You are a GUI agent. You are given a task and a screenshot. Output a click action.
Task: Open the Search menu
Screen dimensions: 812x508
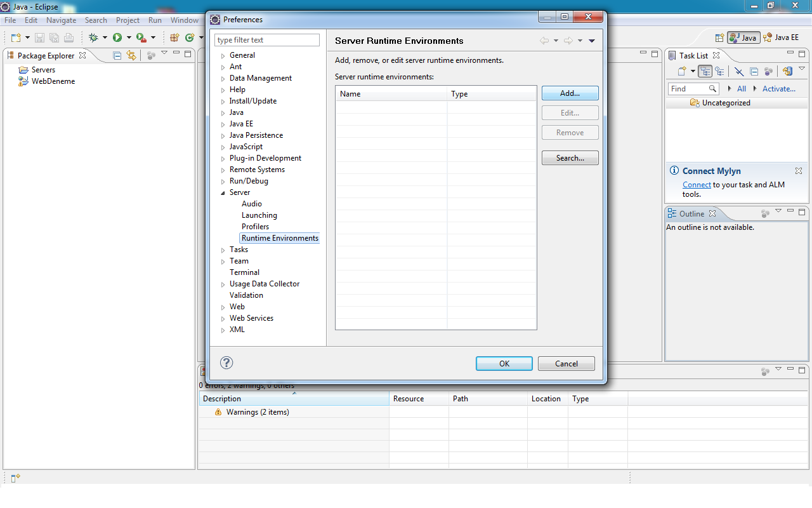(x=96, y=20)
